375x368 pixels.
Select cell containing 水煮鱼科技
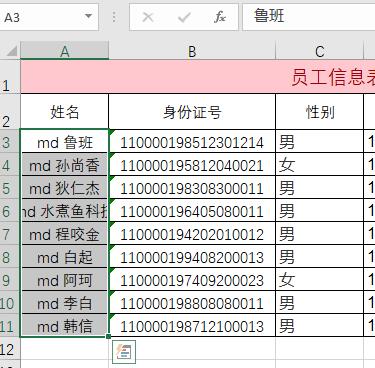coord(65,211)
